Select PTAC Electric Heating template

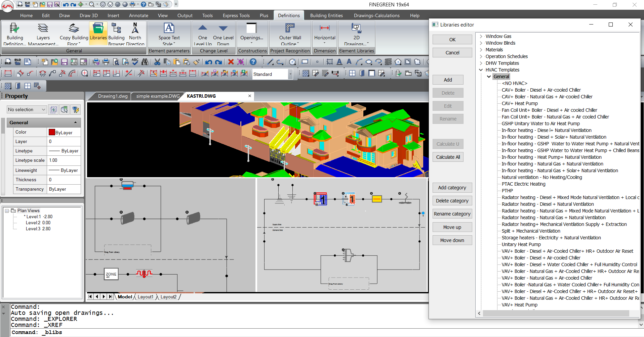(x=523, y=184)
